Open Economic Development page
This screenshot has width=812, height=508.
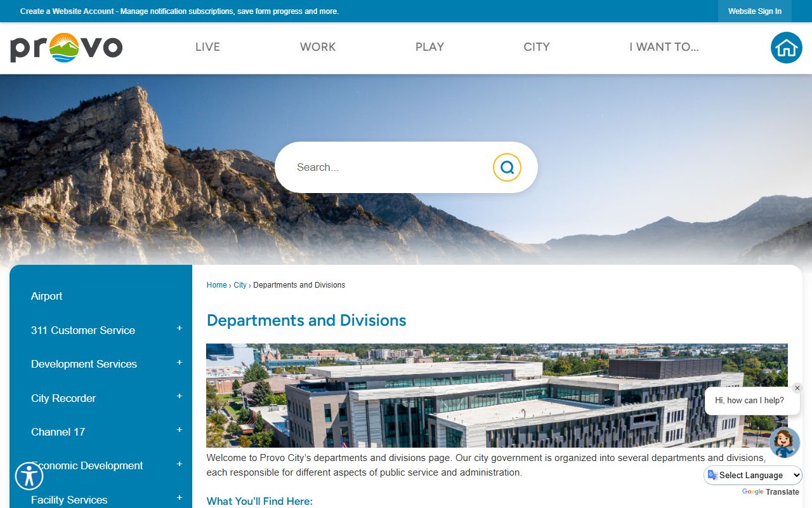tap(87, 465)
